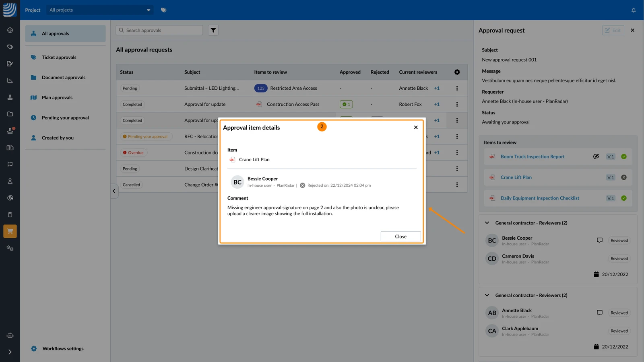Collapse the first General contractor - Reviewers section
This screenshot has width=644, height=362.
click(x=487, y=223)
